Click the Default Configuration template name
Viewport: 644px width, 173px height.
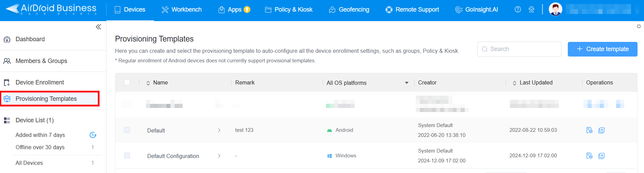[x=173, y=156]
